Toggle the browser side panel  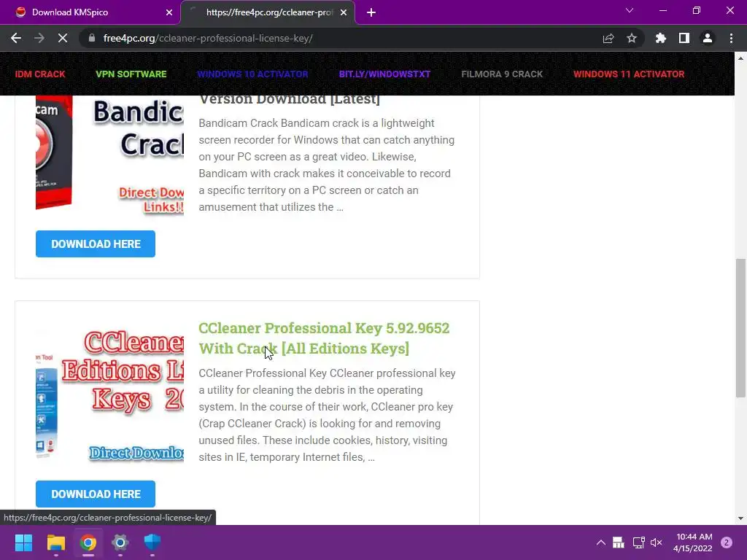[684, 38]
